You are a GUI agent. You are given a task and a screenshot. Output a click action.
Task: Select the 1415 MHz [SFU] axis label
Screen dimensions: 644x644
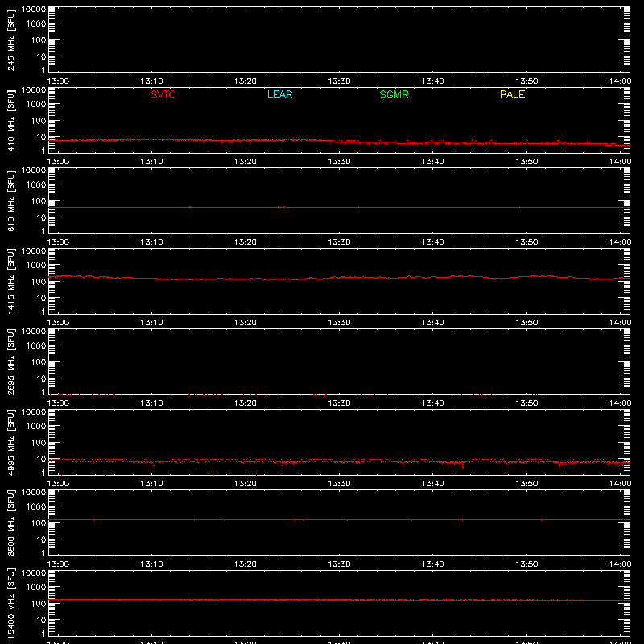click(11, 281)
